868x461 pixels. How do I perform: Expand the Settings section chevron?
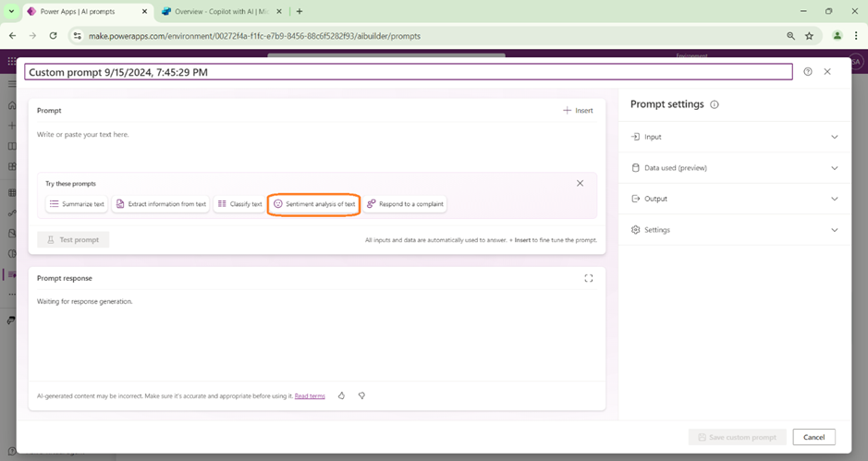click(x=834, y=230)
